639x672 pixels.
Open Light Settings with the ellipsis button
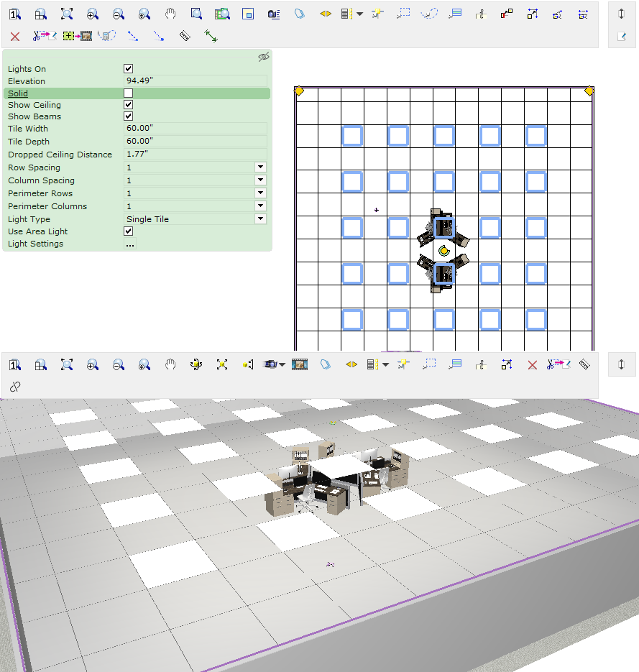[x=130, y=244]
